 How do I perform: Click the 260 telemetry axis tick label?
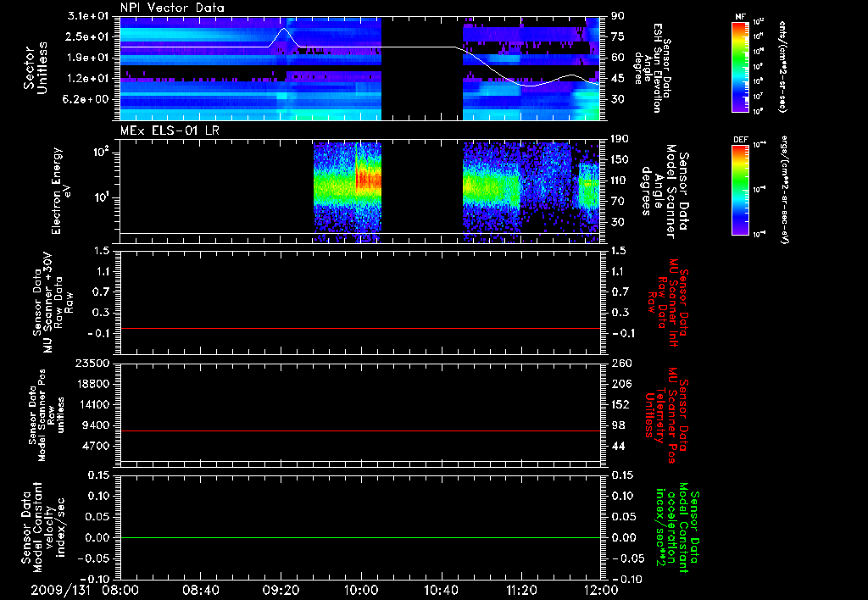[x=620, y=364]
